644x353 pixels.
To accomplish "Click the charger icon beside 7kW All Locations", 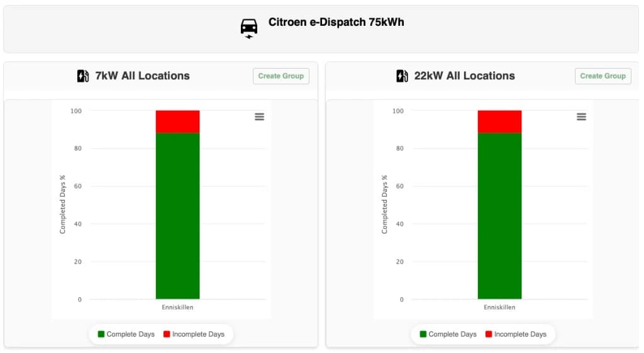I will (x=83, y=76).
